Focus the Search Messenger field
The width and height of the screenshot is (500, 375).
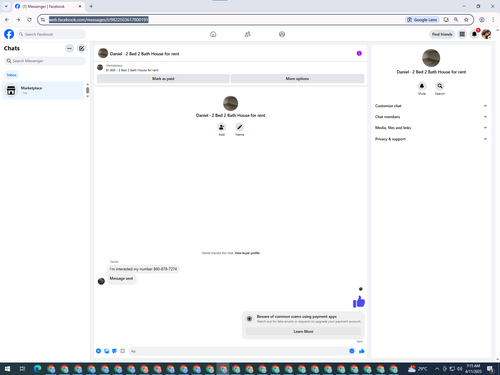pyautogui.click(x=45, y=61)
